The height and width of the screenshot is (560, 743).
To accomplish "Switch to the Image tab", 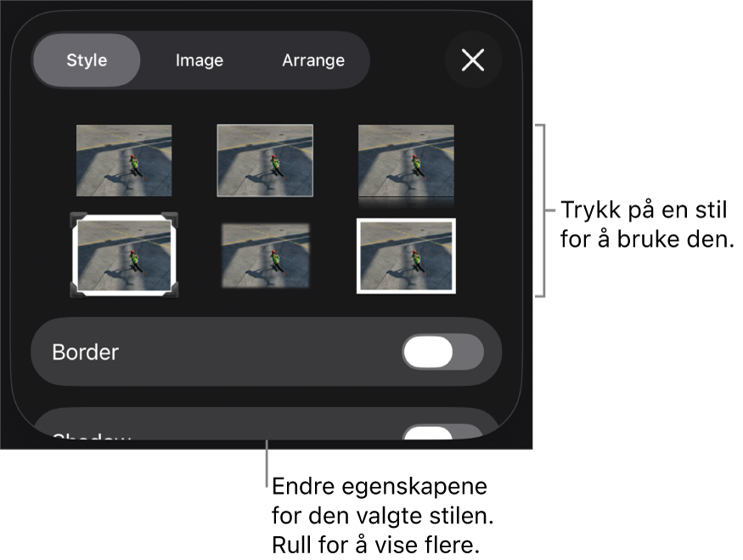I will (x=199, y=60).
